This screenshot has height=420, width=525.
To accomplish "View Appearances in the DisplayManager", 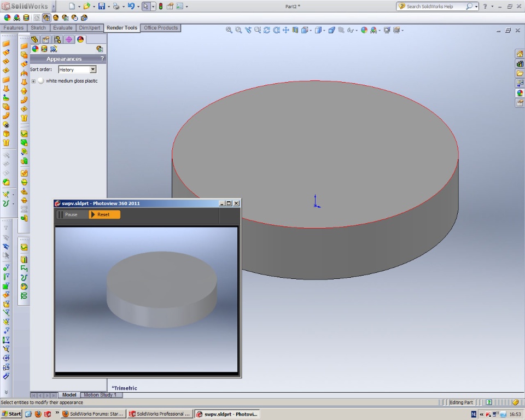I will (x=35, y=49).
